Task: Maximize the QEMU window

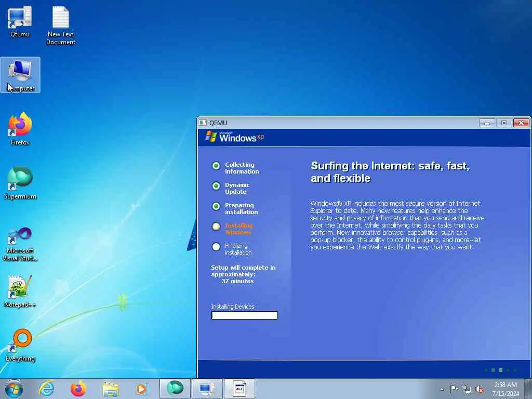Action: point(504,123)
